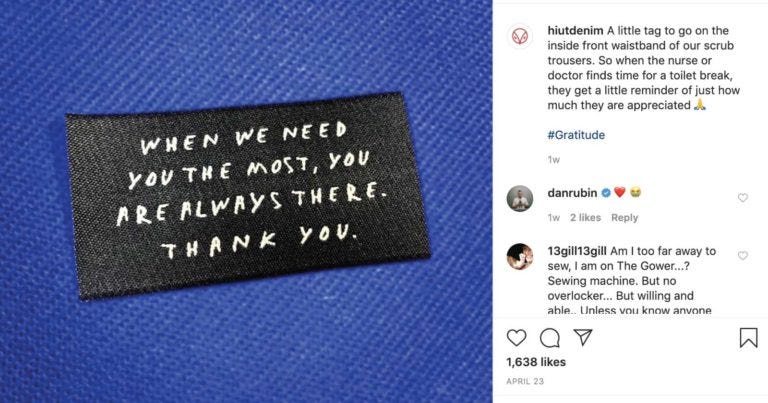Like danrubin's comment heart
Image resolution: width=768 pixels, height=403 pixels.
pyautogui.click(x=743, y=198)
